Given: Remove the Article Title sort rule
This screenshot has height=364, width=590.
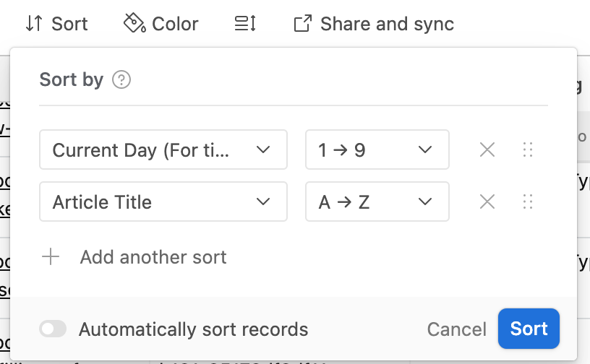Looking at the screenshot, I should pos(487,201).
